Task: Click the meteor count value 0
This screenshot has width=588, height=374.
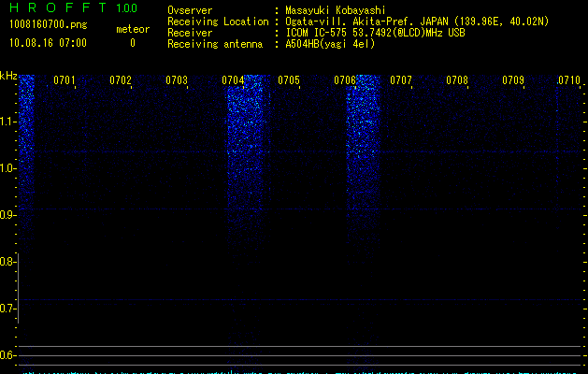Action: click(133, 43)
